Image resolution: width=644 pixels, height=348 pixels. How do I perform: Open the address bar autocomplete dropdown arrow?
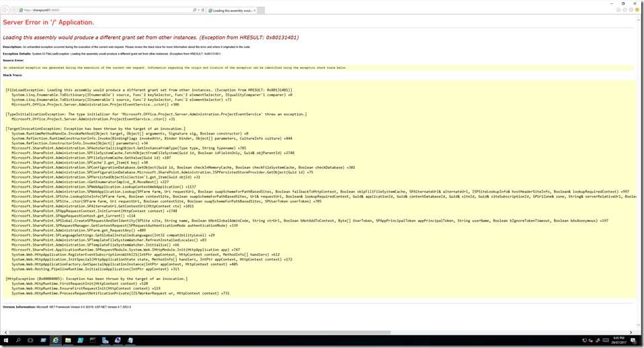coord(198,10)
